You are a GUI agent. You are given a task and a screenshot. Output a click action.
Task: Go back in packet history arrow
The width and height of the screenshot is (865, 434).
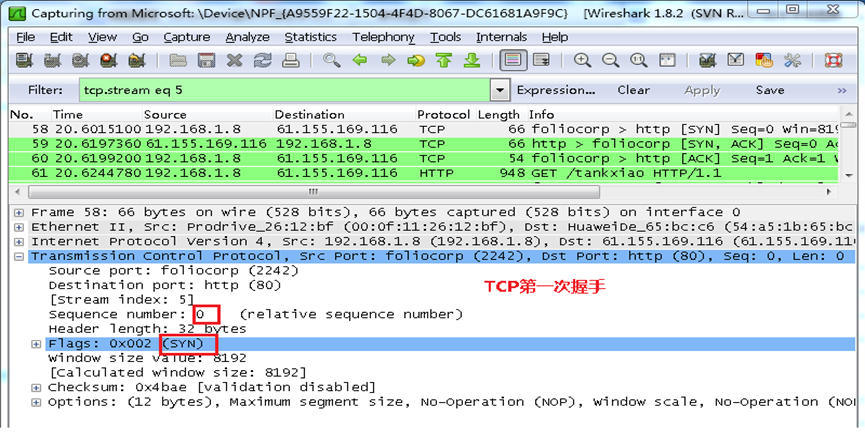click(360, 60)
